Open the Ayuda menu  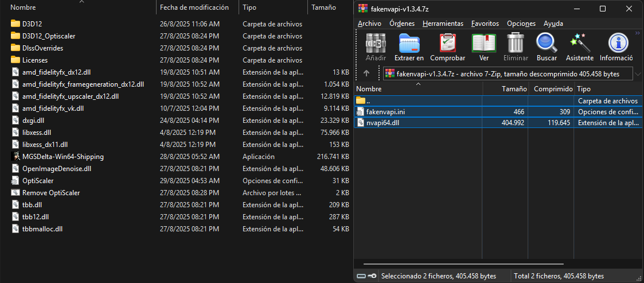coord(553,24)
